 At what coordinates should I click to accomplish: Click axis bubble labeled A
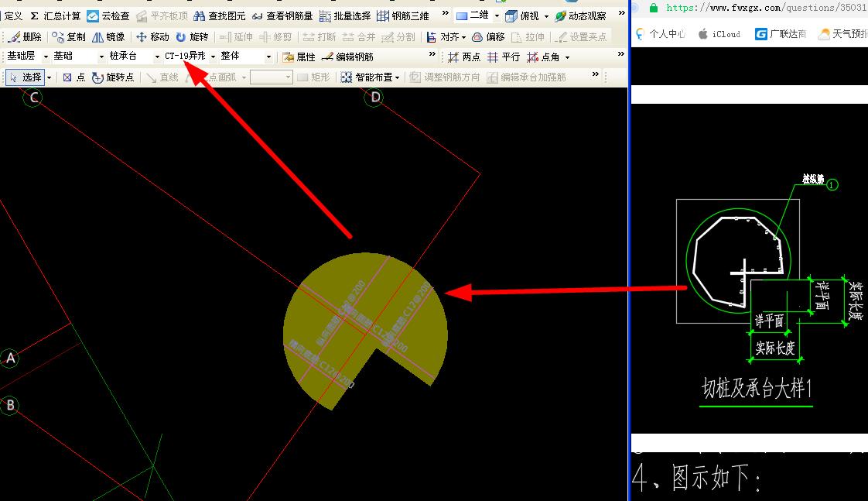click(x=9, y=358)
